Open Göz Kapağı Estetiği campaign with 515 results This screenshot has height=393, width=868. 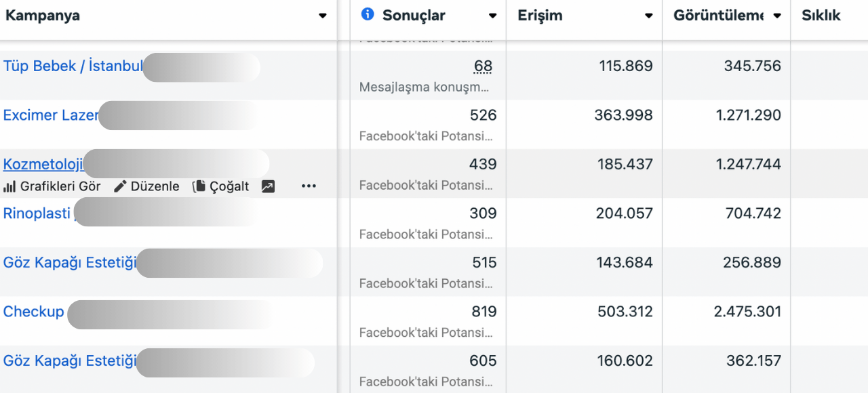69,263
